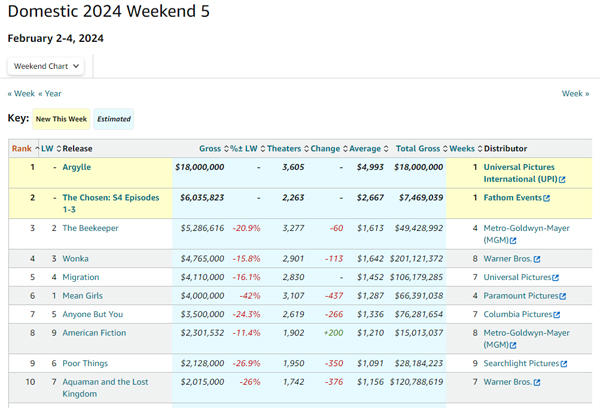The width and height of the screenshot is (600, 408).
Task: Select The Chosen total gross $7,469,039
Action: tap(421, 198)
